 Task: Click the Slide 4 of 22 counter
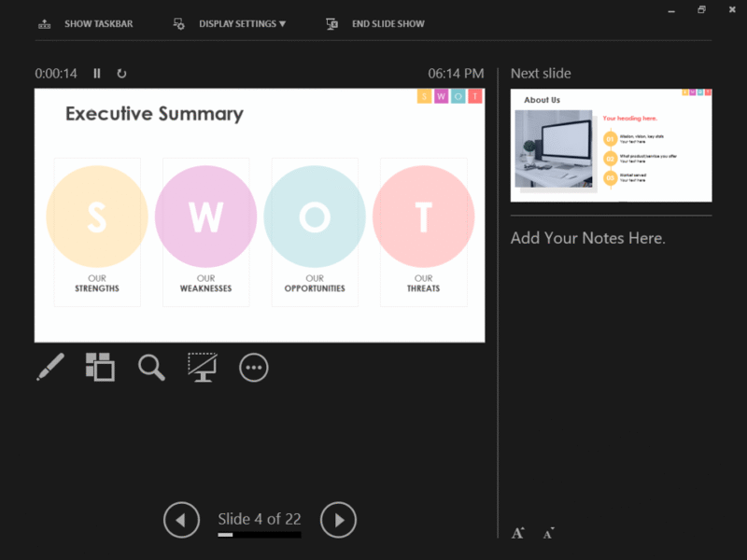coord(259,519)
